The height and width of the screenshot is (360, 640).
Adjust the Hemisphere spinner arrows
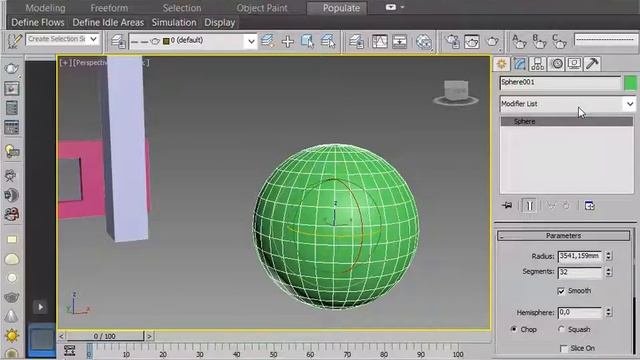[x=609, y=312]
